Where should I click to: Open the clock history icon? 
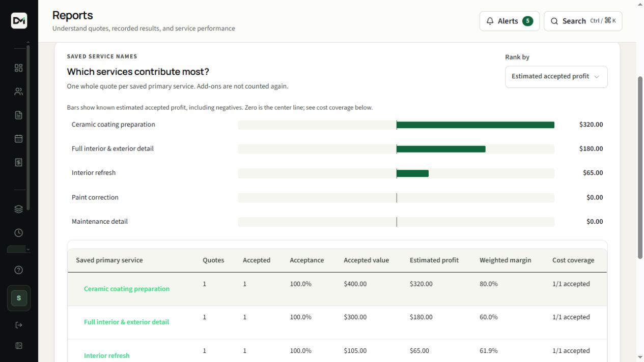(x=19, y=232)
